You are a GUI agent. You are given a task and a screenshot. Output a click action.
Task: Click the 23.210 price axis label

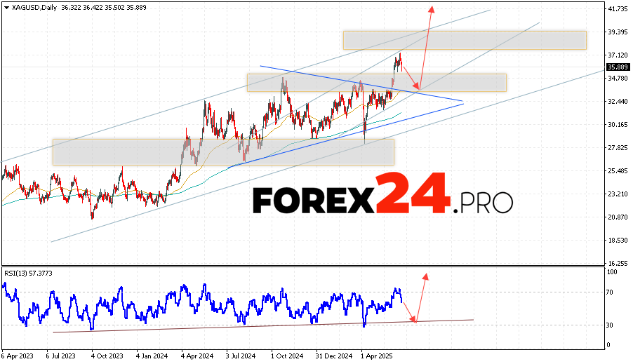click(618, 194)
